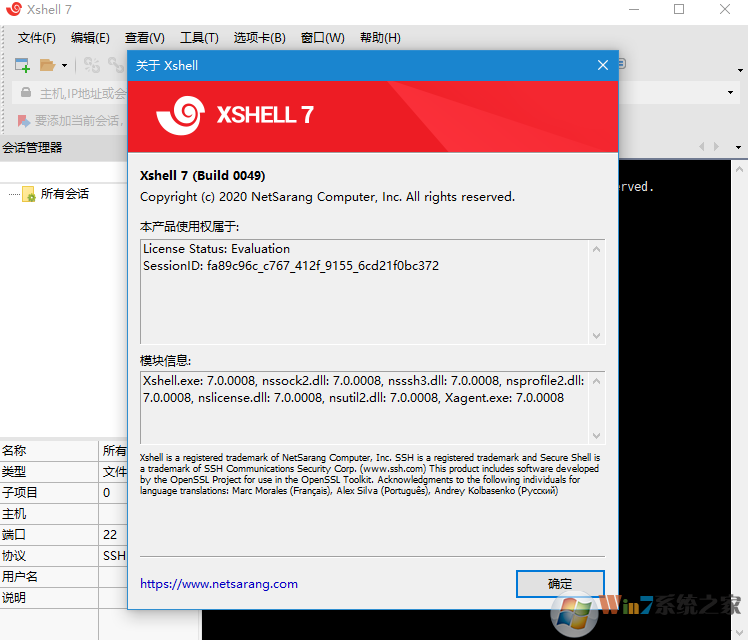Image resolution: width=748 pixels, height=640 pixels.
Task: Click scroll-down arrow in license info box
Action: tap(596, 336)
